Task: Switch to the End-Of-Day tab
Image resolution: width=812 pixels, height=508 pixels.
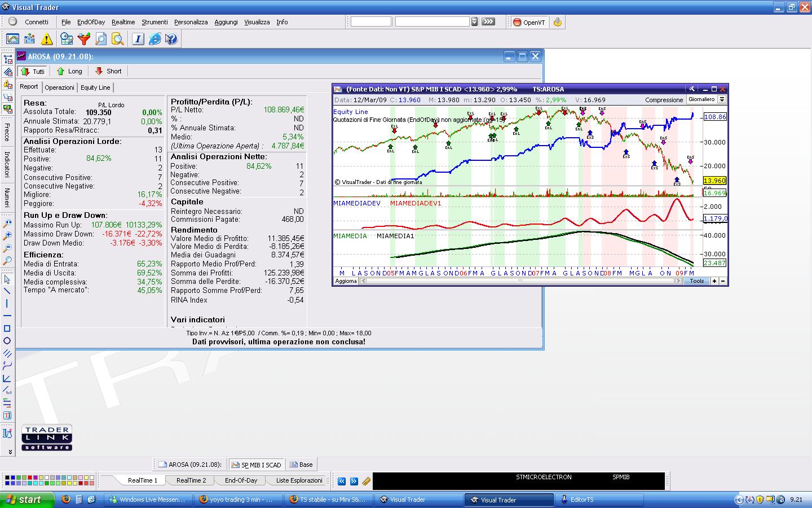Action: [x=241, y=480]
